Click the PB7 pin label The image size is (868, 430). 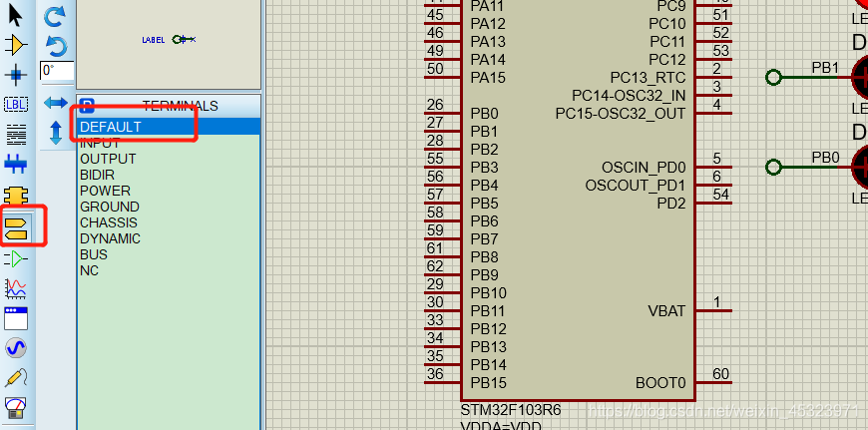coord(484,239)
